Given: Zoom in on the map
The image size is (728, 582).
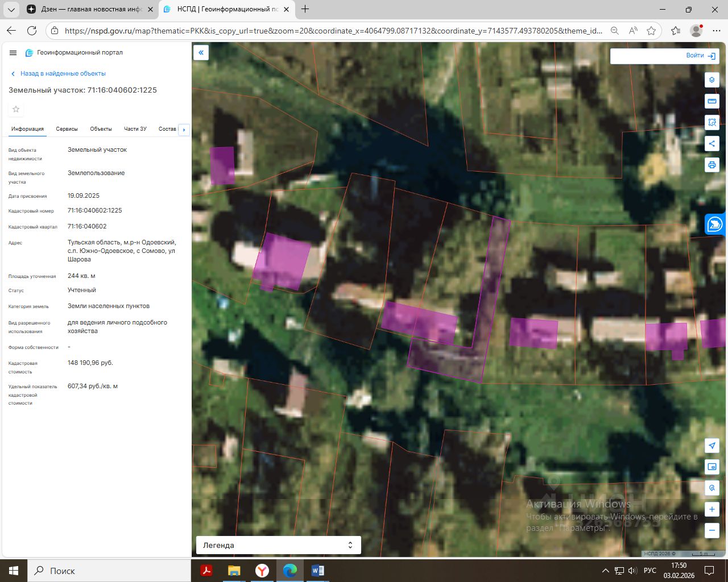Looking at the screenshot, I should pos(712,509).
